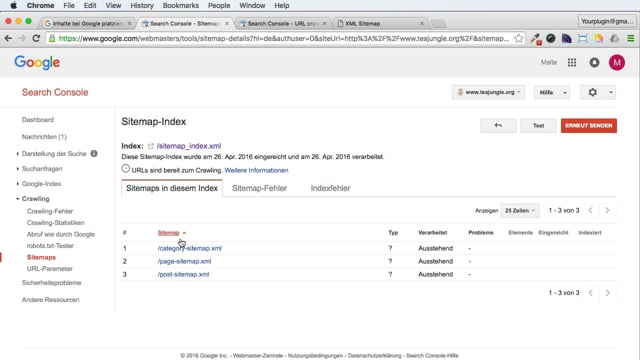The image size is (640, 360).
Task: Open account avatar M
Action: pyautogui.click(x=617, y=62)
